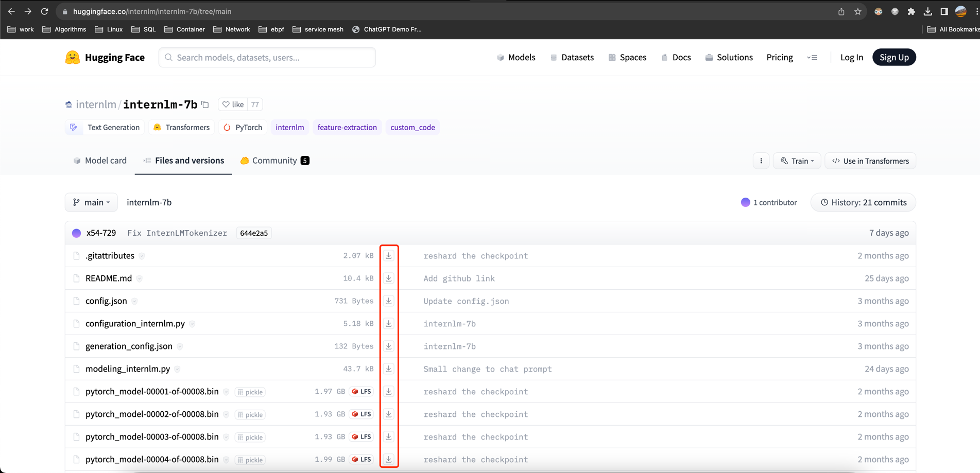Open the Container bookmarks folder
Viewport: 980px width, 473px height.
click(x=184, y=29)
